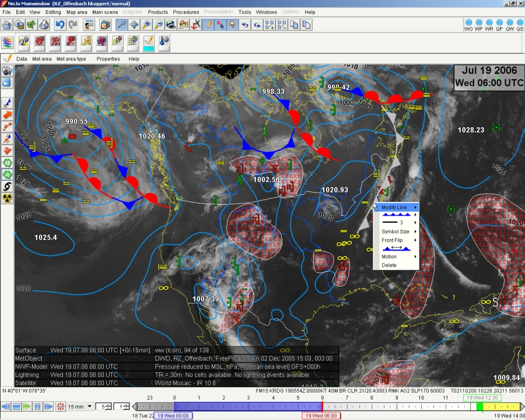The image size is (525, 420).
Task: Select the red asterisk pointer tool
Action: click(220, 24)
